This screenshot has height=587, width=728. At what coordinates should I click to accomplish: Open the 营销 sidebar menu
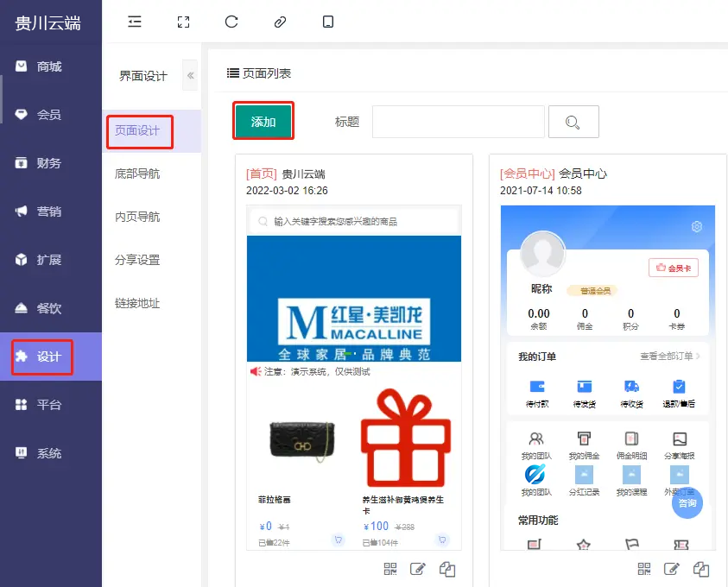(50, 211)
